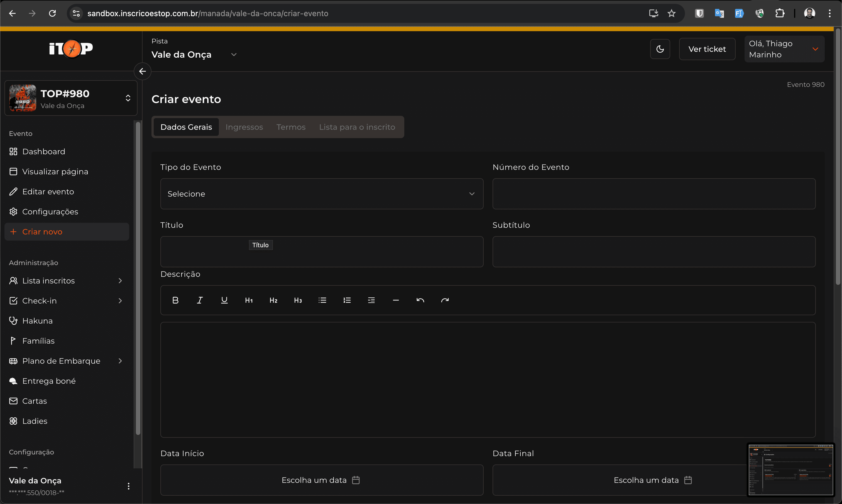Image resolution: width=842 pixels, height=504 pixels.
Task: Click the iTOP logo
Action: coord(71,48)
